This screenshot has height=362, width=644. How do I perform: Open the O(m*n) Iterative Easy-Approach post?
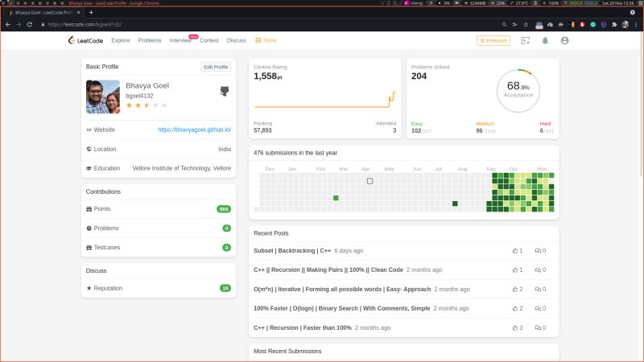pos(342,289)
